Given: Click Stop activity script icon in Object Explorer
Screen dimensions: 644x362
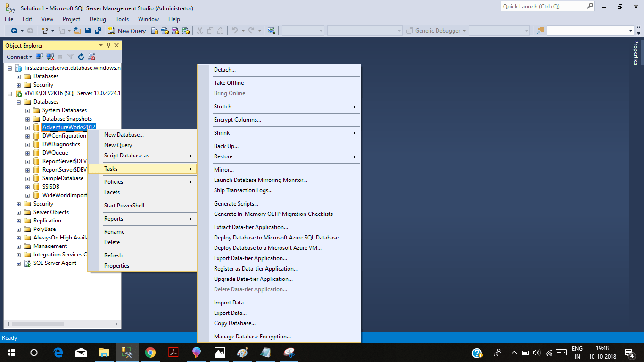Looking at the screenshot, I should (92, 57).
